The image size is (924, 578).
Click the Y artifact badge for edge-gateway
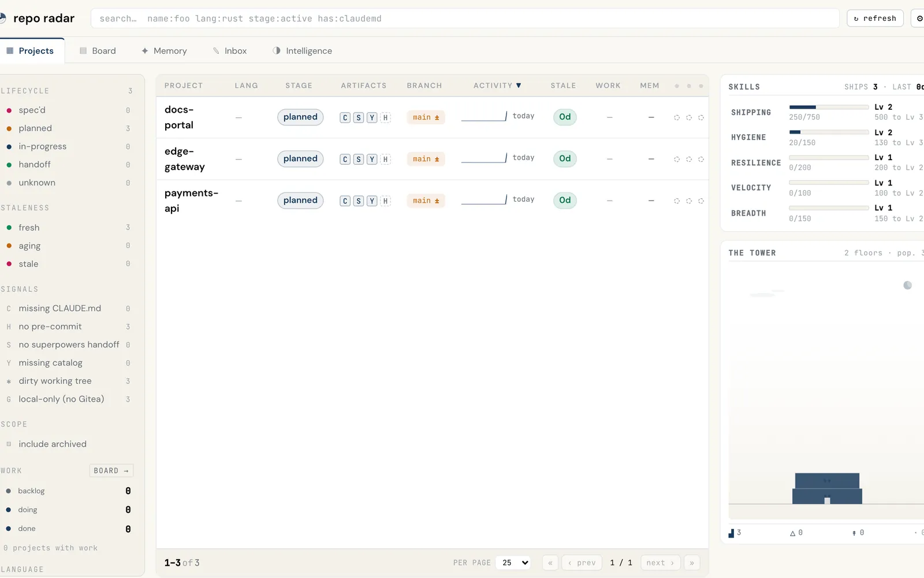[372, 159]
